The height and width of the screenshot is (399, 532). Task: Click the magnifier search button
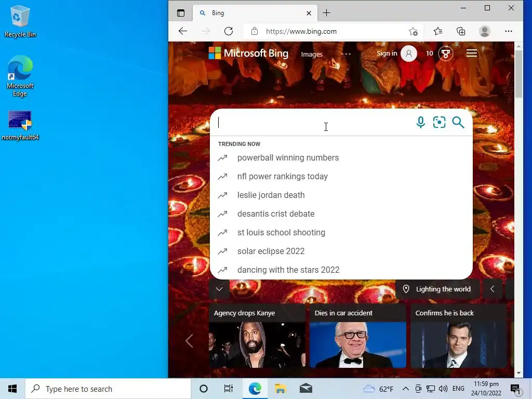tap(458, 122)
